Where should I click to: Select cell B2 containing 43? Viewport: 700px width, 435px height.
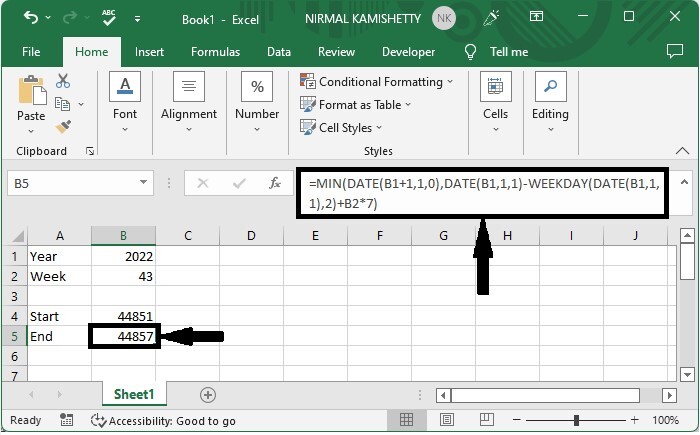(124, 276)
